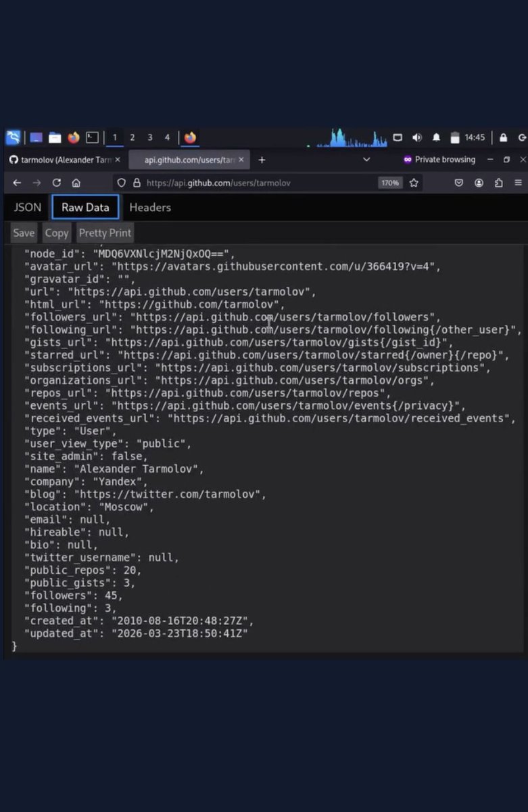Viewport: 528px width, 812px height.
Task: Click the power/logout icon in panel
Action: (522, 137)
